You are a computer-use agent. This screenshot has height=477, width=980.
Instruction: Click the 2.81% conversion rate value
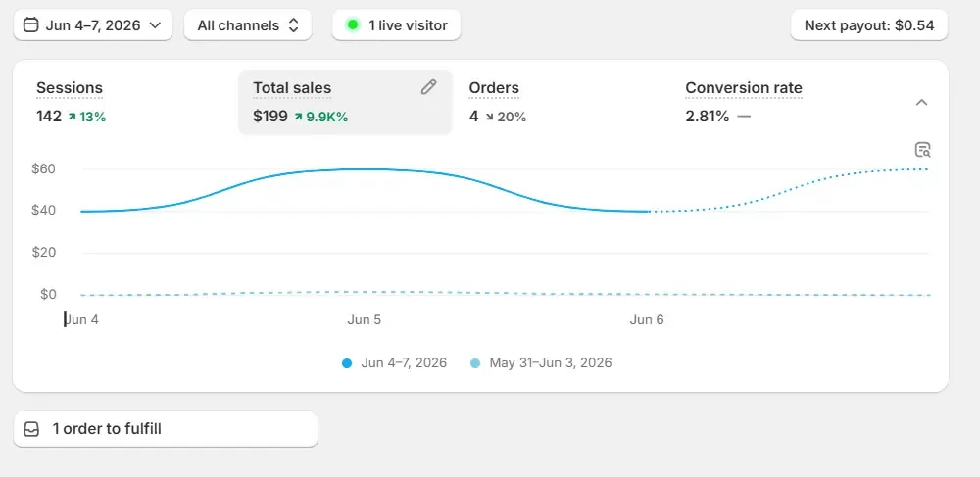[707, 117]
